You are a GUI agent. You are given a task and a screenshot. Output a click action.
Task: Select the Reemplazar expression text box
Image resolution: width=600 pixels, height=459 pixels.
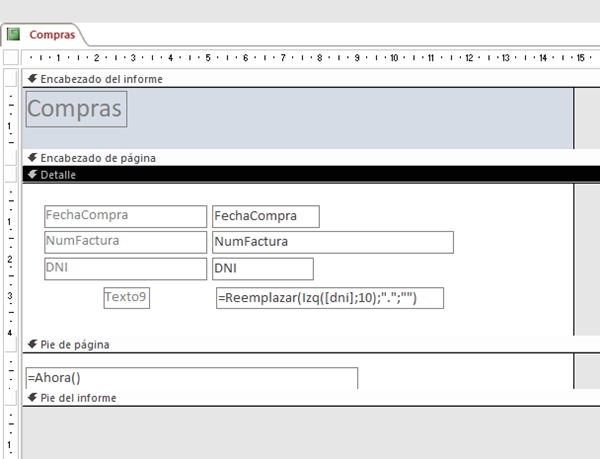pyautogui.click(x=330, y=298)
